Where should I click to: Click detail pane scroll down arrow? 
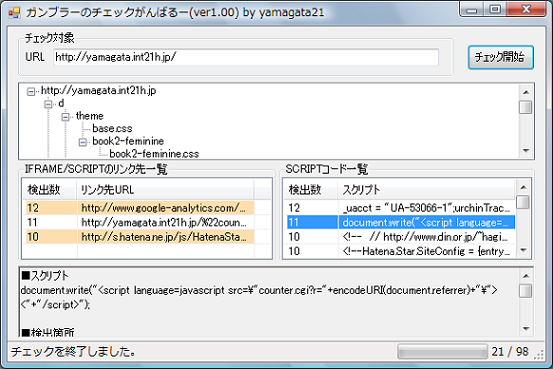point(526,329)
